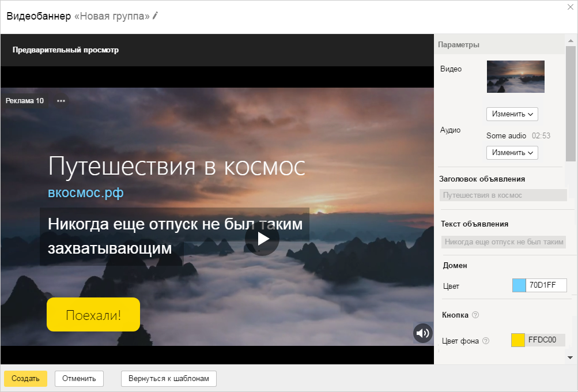Image resolution: width=578 pixels, height=392 pixels.
Task: Click the parameters panel scrollbar up arrow
Action: coord(571,40)
